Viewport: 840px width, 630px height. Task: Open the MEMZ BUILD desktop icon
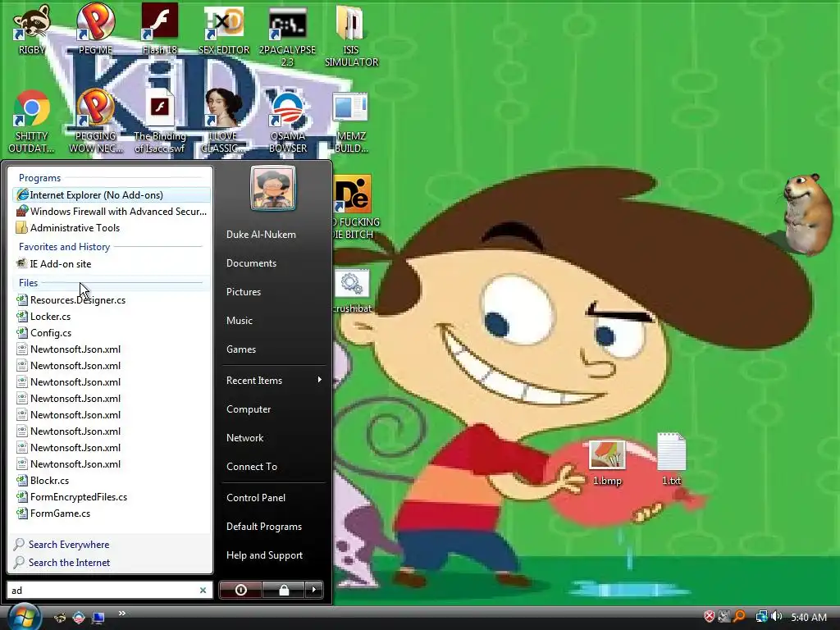pos(351,121)
